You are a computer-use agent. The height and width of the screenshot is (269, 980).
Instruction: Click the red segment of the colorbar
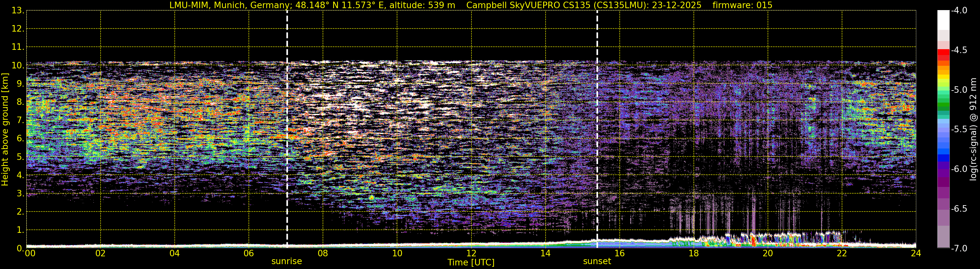(943, 55)
